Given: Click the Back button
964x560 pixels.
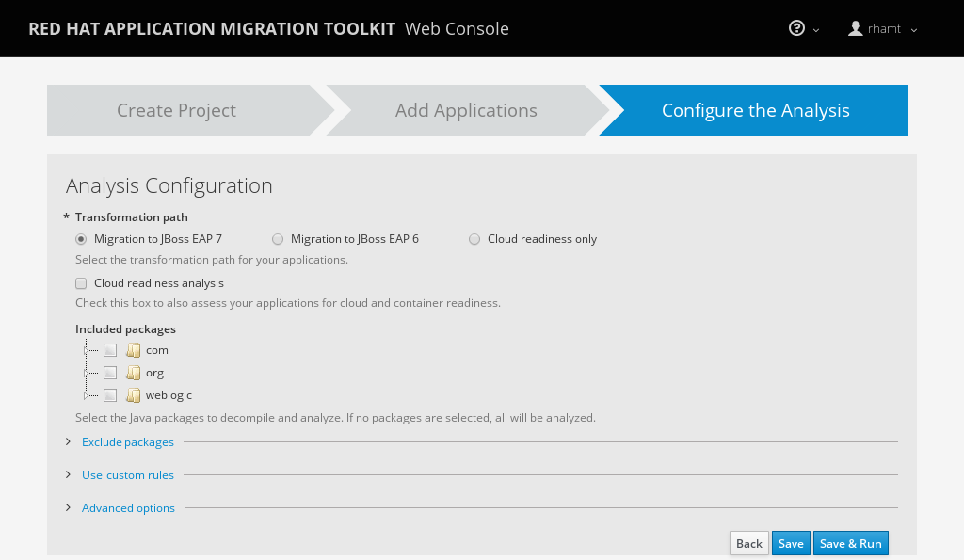Looking at the screenshot, I should tap(748, 543).
